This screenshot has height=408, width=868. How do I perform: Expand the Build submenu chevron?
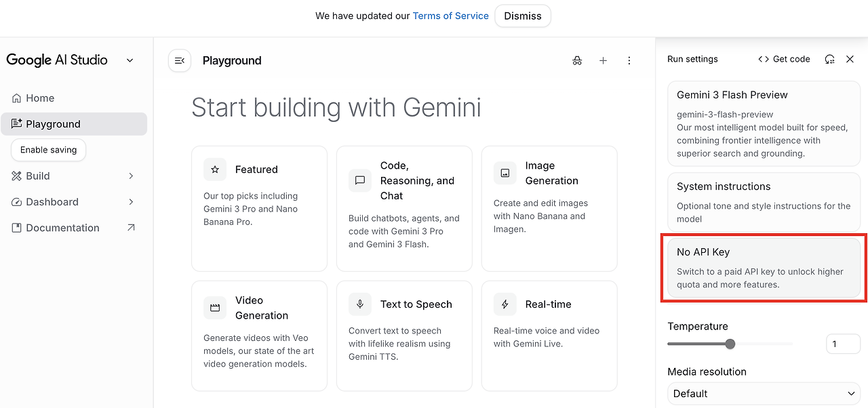131,176
